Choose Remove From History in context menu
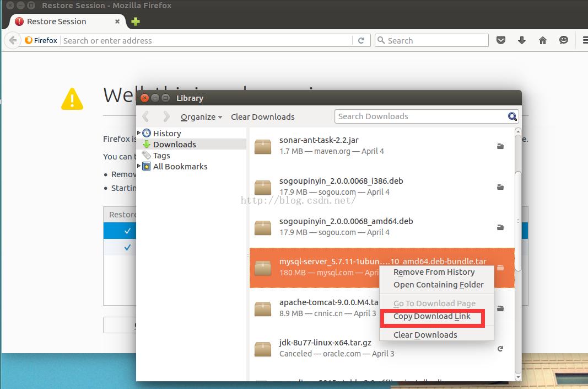This screenshot has height=389, width=588. [436, 272]
